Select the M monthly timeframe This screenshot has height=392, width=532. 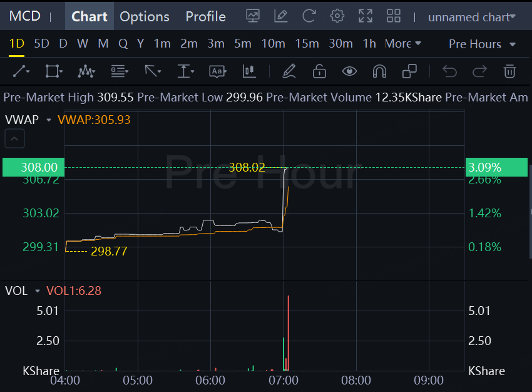103,43
